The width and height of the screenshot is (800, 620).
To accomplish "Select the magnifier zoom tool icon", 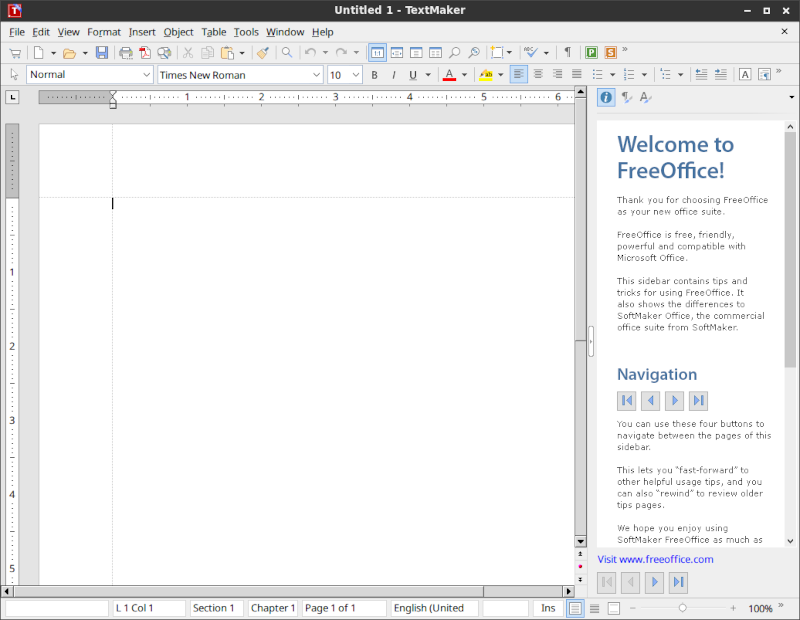I will [x=454, y=53].
